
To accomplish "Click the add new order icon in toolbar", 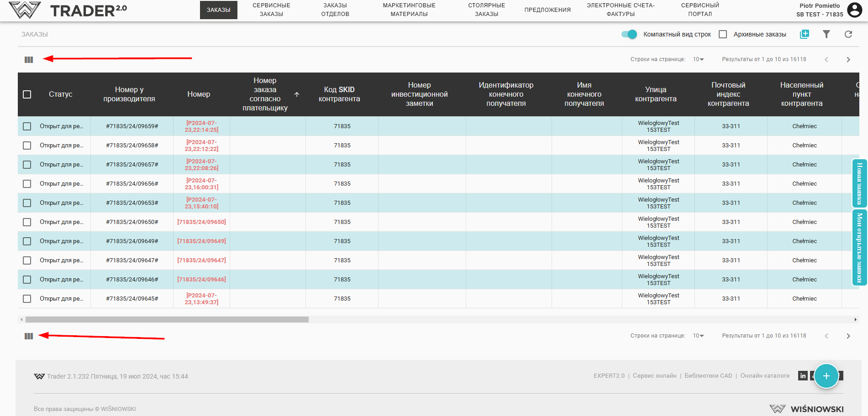I will 805,34.
